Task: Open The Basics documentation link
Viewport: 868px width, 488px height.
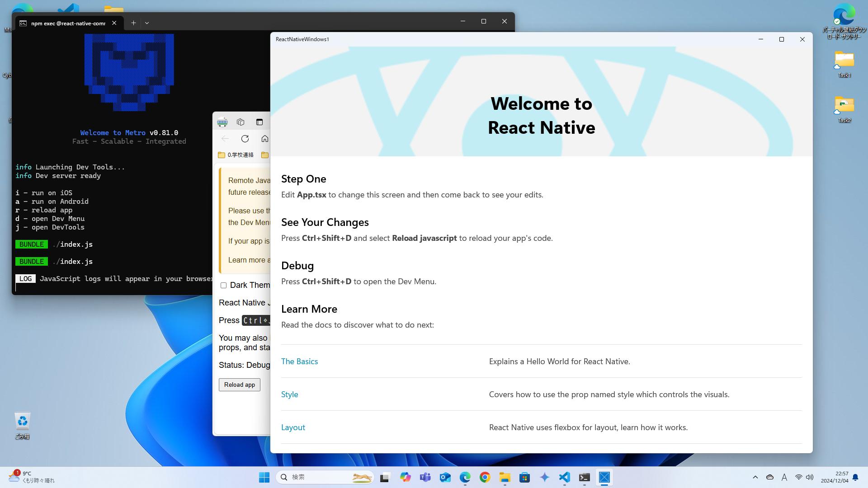Action: click(299, 361)
